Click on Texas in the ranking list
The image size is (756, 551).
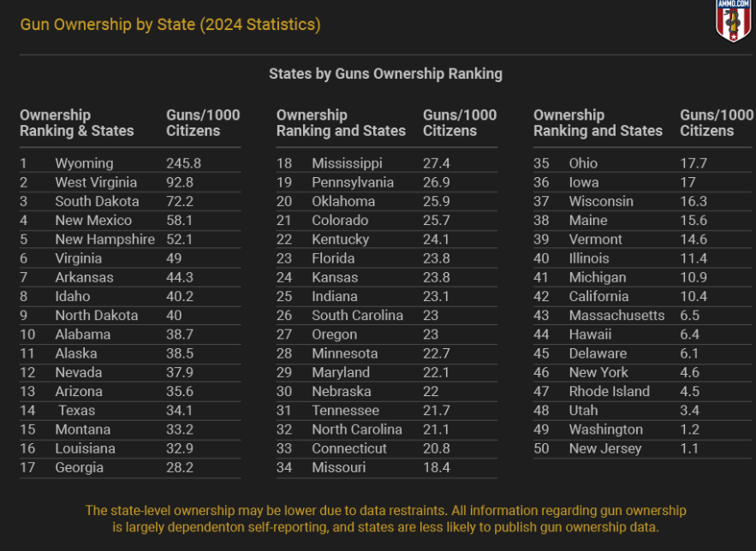coord(76,411)
